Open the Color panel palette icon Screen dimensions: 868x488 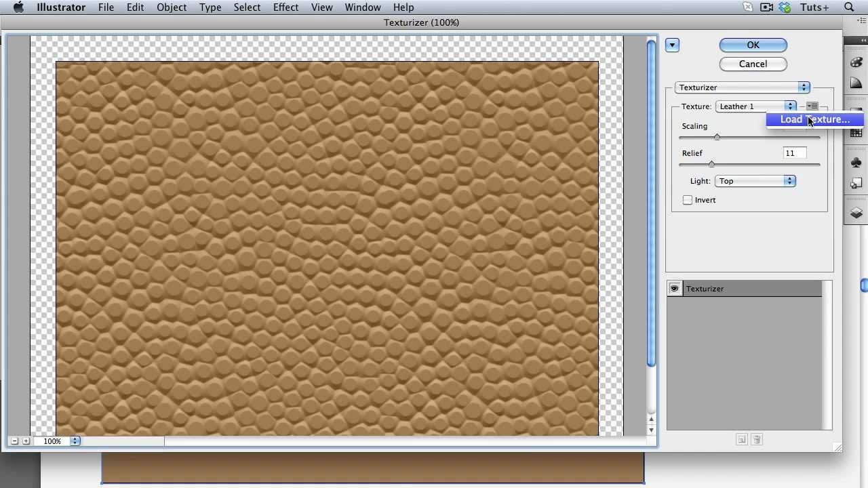pos(856,62)
